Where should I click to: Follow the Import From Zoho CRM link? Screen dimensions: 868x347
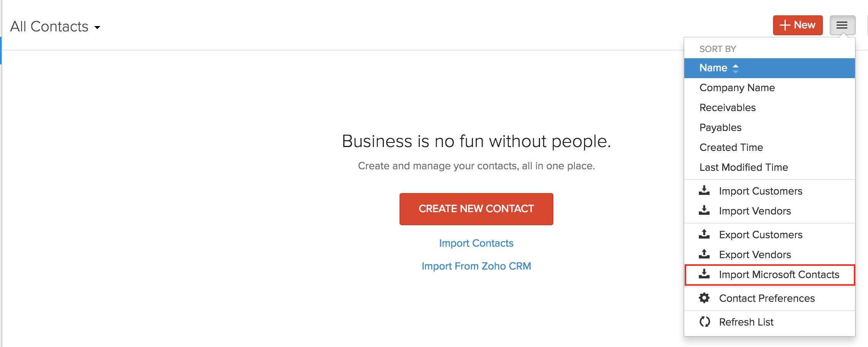click(476, 266)
